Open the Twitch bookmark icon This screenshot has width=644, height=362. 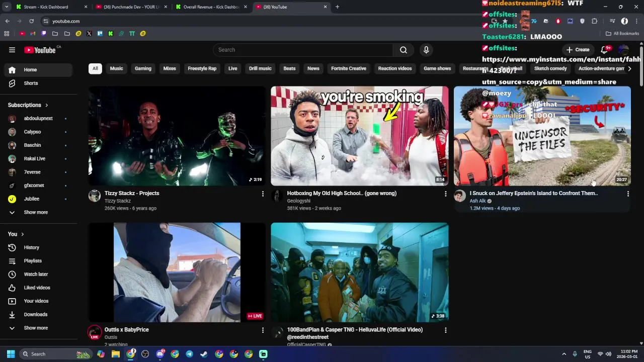coord(44,34)
